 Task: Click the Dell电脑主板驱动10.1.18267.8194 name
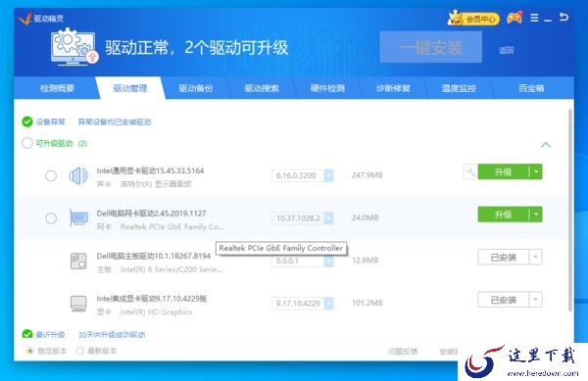(x=154, y=256)
